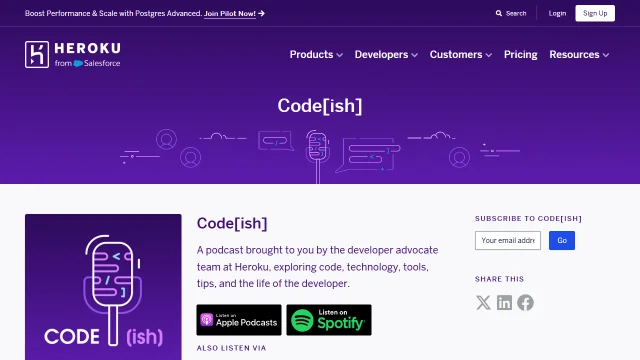
Task: Expand the Customers menu
Action: point(461,55)
